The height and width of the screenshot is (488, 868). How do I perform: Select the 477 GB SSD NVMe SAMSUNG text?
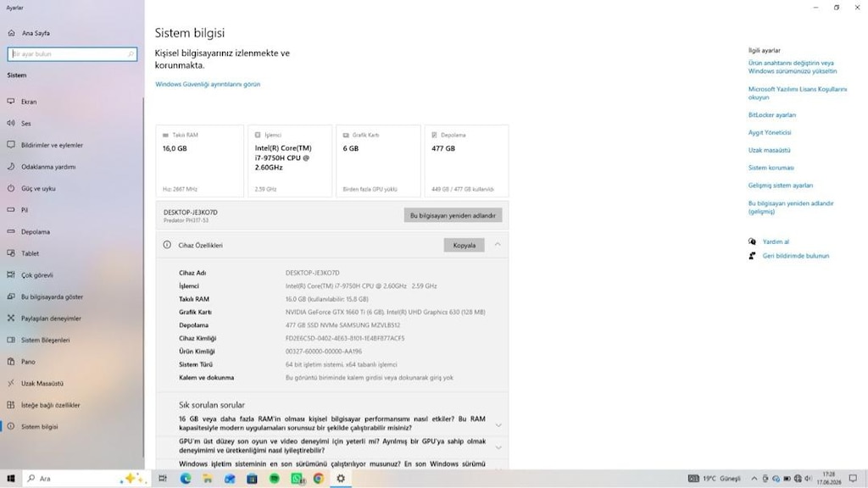coord(342,325)
